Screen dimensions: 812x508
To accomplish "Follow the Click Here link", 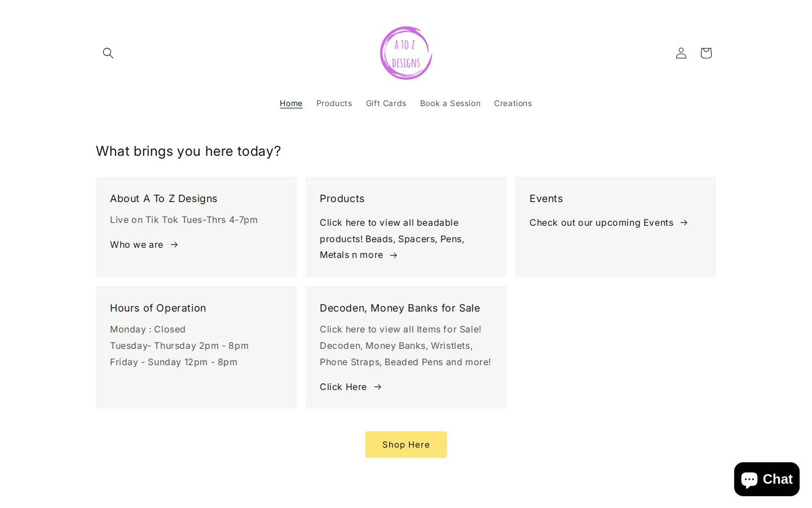I will coord(351,387).
